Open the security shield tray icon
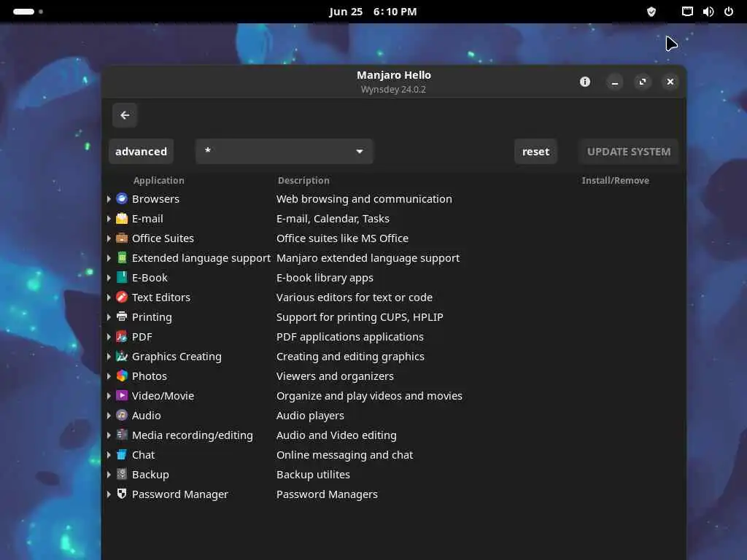 pyautogui.click(x=651, y=12)
